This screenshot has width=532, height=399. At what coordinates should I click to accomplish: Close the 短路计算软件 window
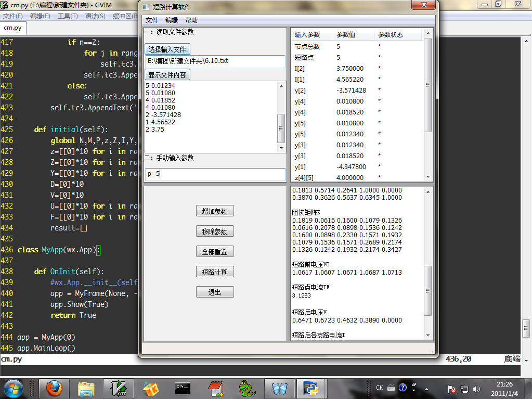tap(423, 4)
